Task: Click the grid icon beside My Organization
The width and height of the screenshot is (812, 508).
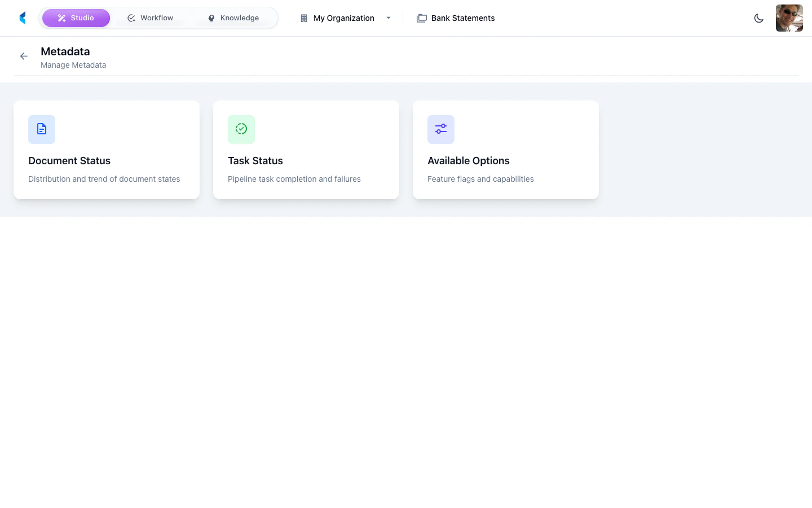Action: click(x=304, y=18)
